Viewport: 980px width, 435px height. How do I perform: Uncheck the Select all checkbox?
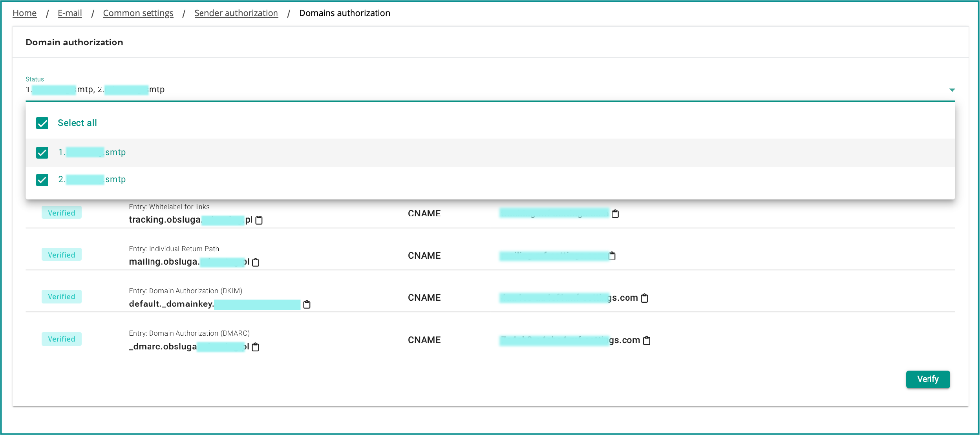[x=42, y=123]
